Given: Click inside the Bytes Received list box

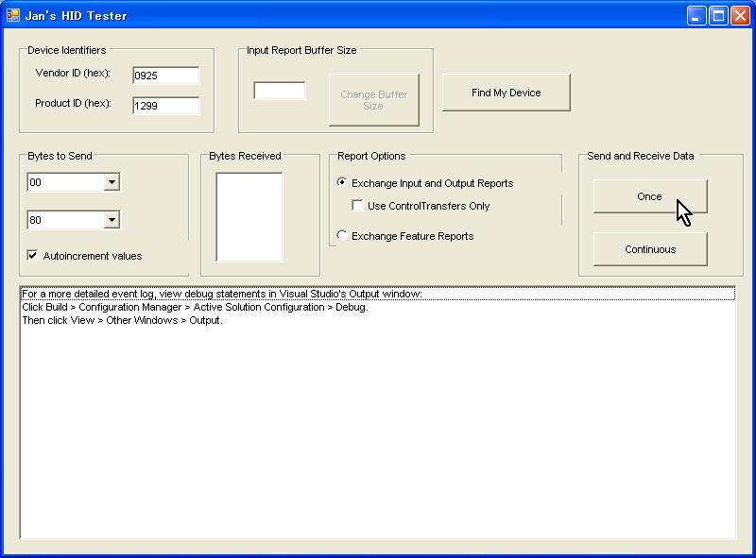Looking at the screenshot, I should (x=249, y=217).
